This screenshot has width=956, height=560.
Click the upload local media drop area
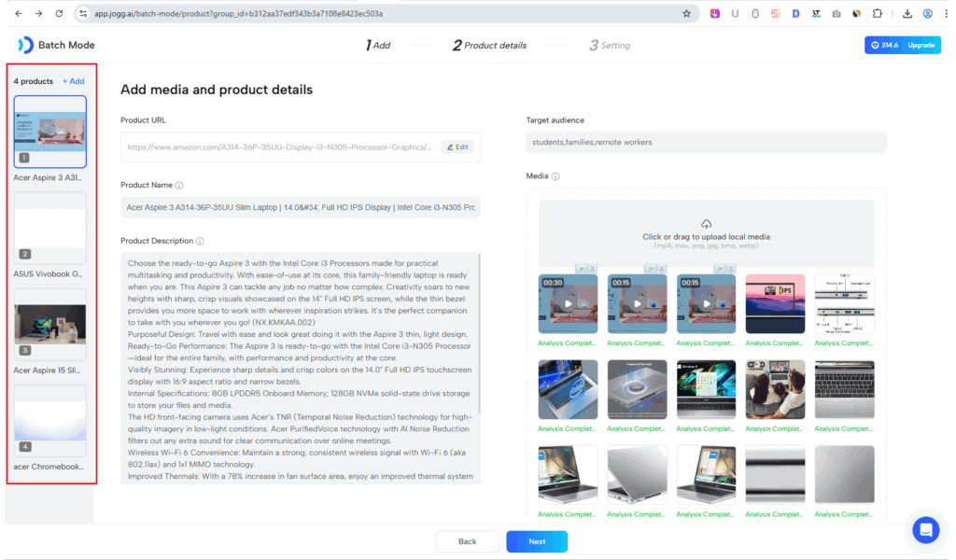click(x=706, y=233)
